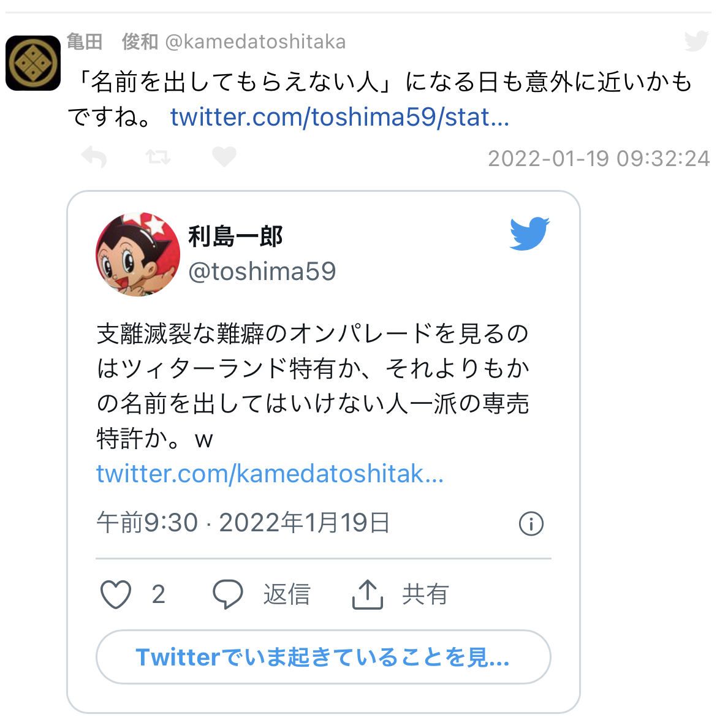
Task: Open the 利島一郎 Astro Boy avatar
Action: click(x=138, y=254)
